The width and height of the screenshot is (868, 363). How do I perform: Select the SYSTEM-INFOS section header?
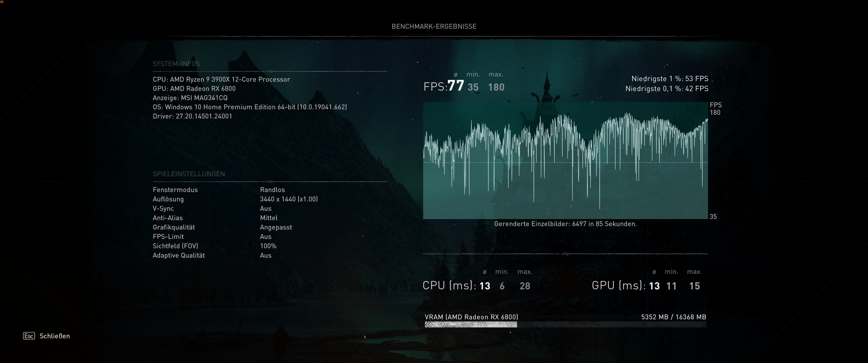[176, 64]
